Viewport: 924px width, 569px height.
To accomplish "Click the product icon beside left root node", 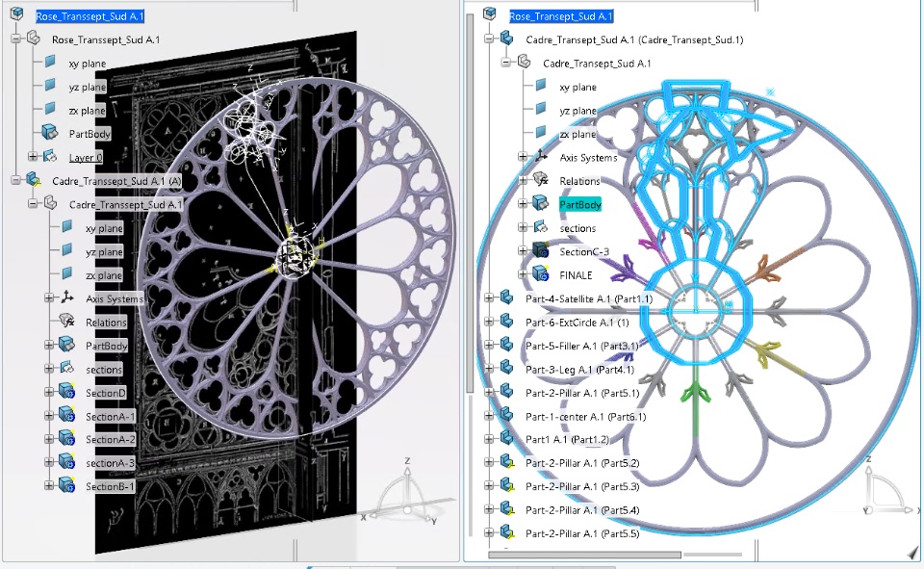I will click(x=16, y=14).
